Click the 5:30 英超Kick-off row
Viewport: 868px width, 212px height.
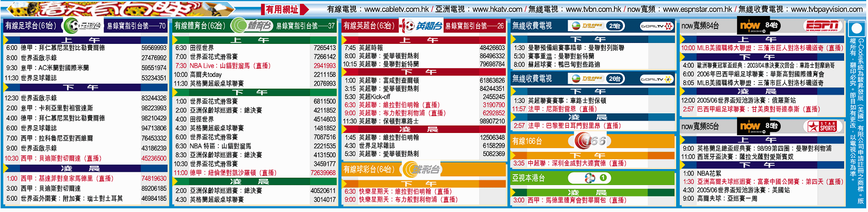(x=423, y=97)
